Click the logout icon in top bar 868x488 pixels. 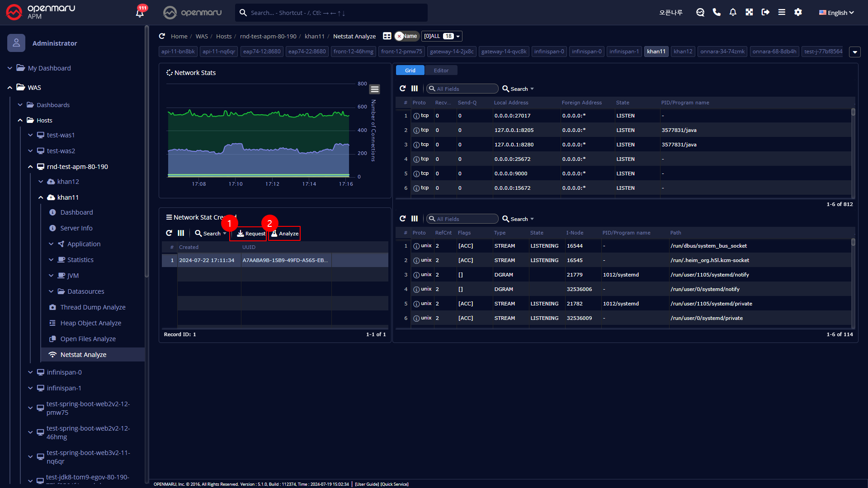[765, 12]
